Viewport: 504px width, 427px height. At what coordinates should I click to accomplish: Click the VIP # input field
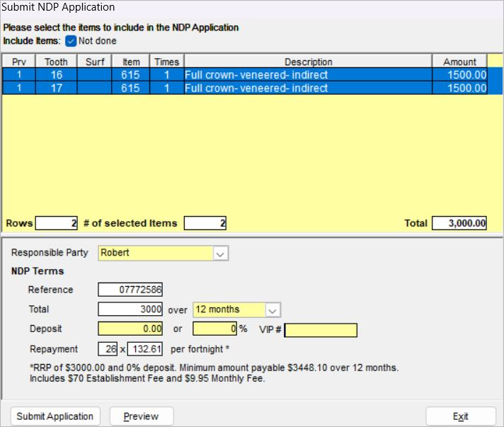pyautogui.click(x=321, y=330)
